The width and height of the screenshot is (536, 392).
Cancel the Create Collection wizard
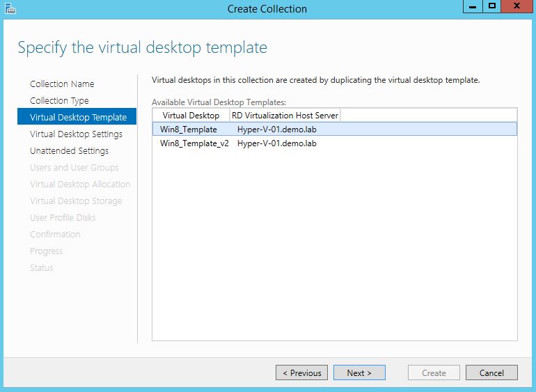[x=491, y=373]
